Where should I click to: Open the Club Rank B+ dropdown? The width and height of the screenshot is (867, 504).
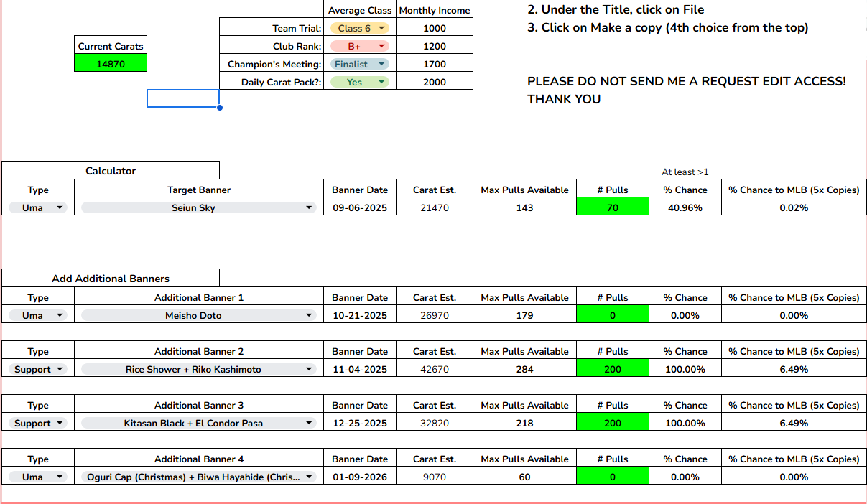click(359, 46)
